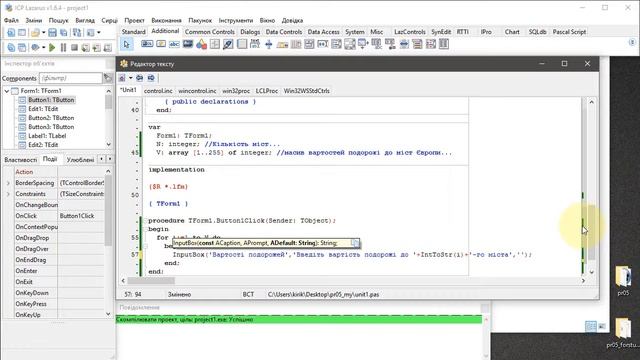Click the component tree scrollbar down arrow

pyautogui.click(x=109, y=144)
